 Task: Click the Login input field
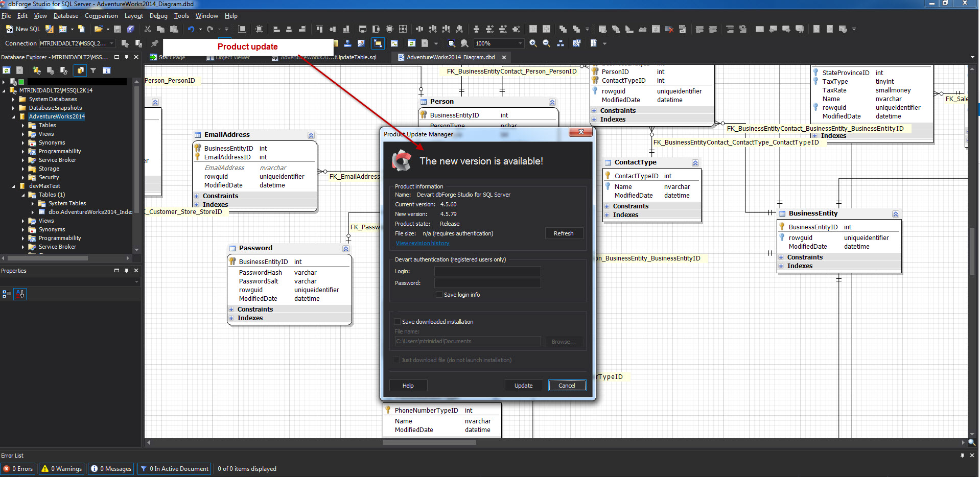pos(487,271)
